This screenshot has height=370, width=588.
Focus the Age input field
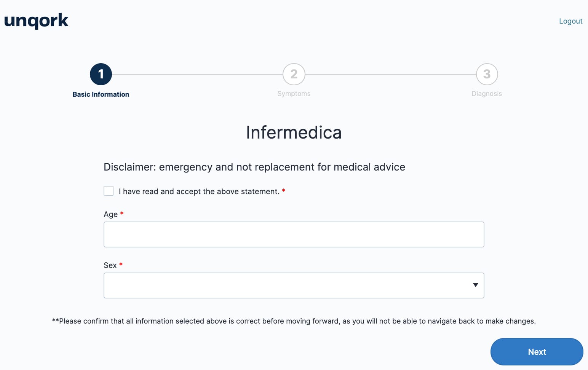tap(294, 234)
